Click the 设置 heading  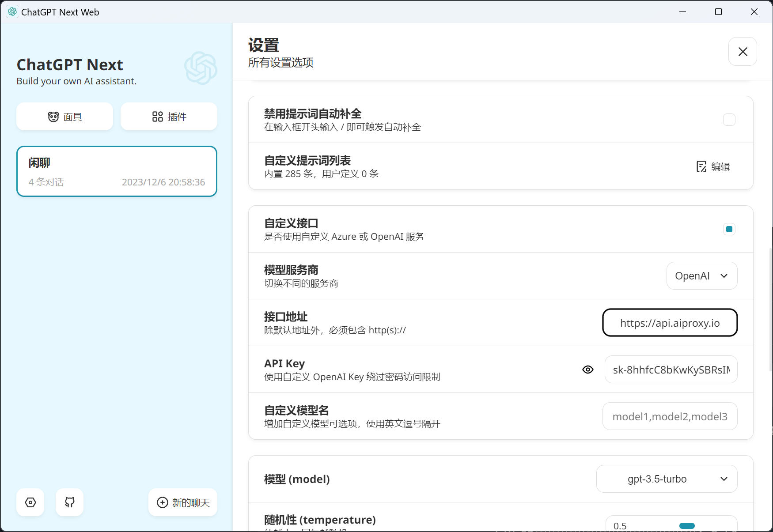(264, 45)
